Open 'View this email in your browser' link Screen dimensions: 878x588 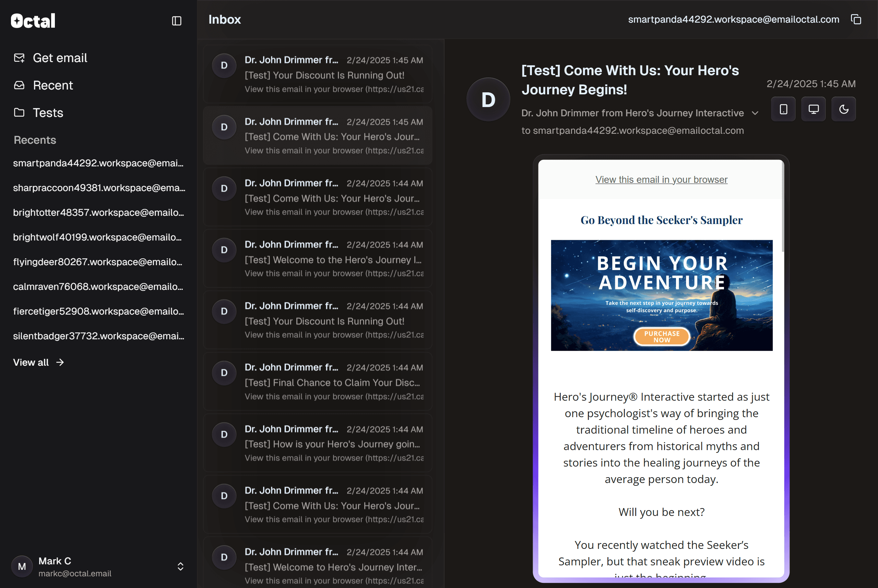[x=661, y=179]
